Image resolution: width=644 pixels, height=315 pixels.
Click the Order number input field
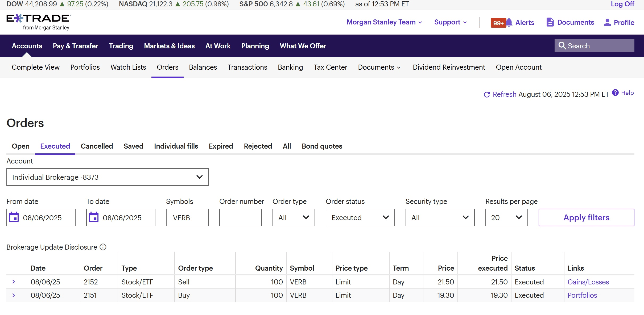[x=240, y=217]
